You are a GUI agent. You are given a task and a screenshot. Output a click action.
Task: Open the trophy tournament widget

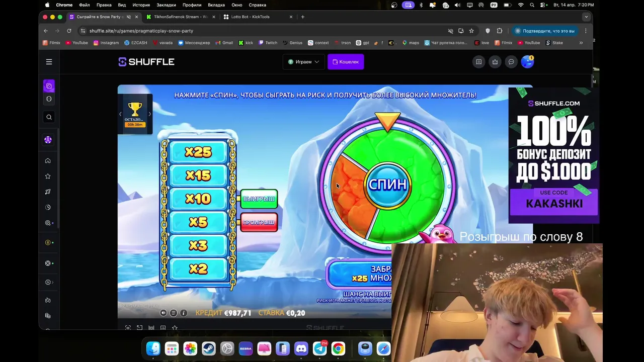135,114
